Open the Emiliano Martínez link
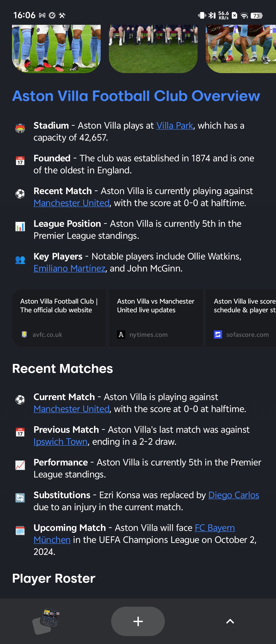 [69, 268]
